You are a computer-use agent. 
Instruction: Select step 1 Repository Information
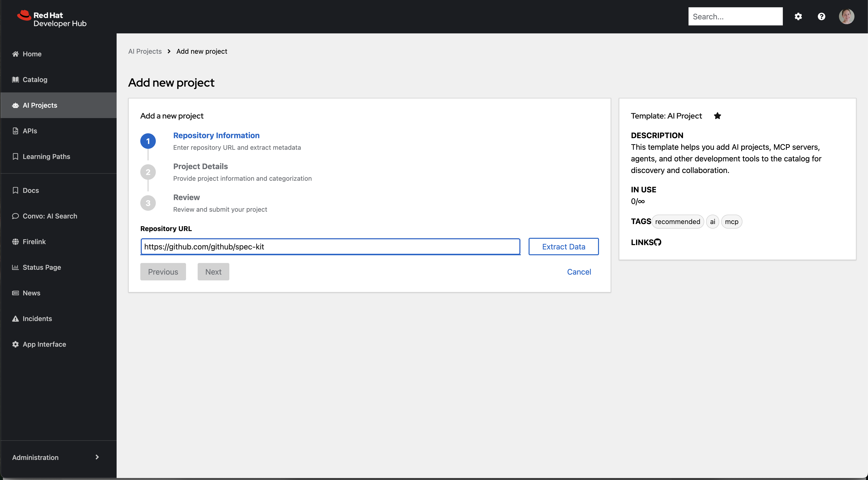(216, 135)
